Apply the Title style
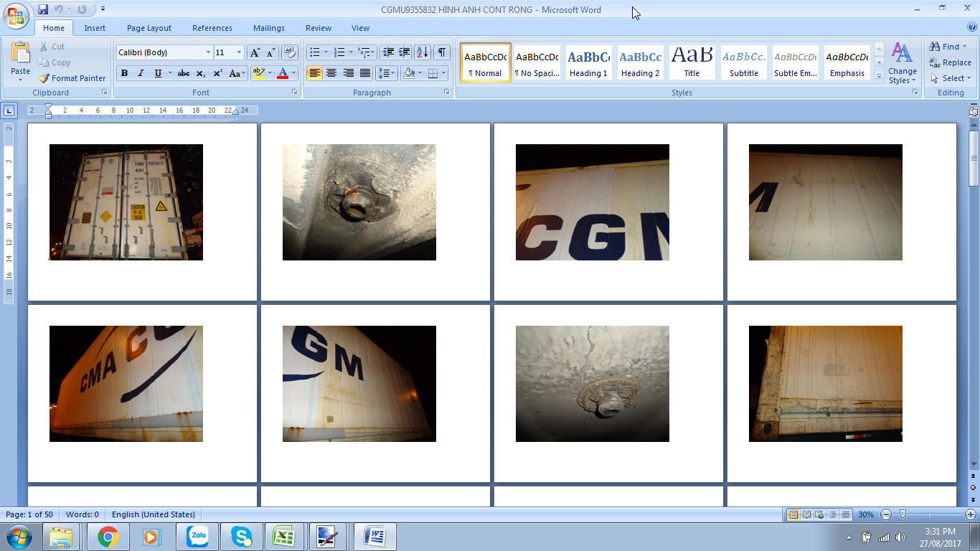 (x=692, y=62)
